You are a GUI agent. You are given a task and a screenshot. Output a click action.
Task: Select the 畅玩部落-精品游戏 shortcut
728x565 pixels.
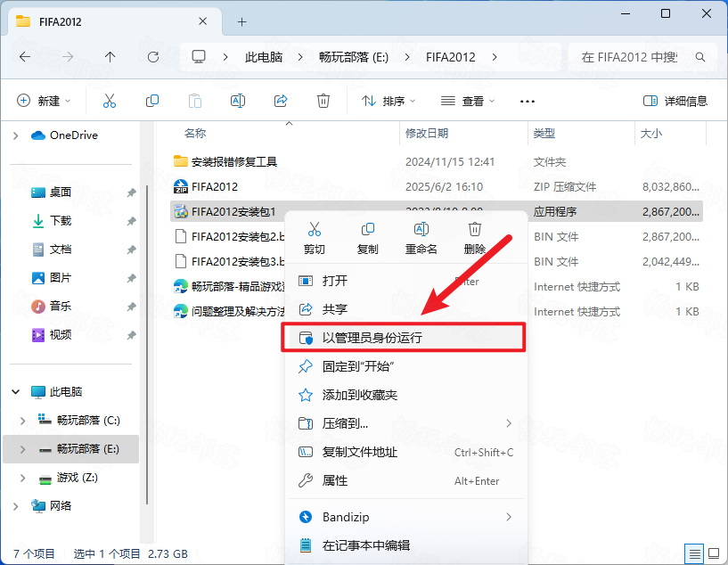(x=228, y=287)
